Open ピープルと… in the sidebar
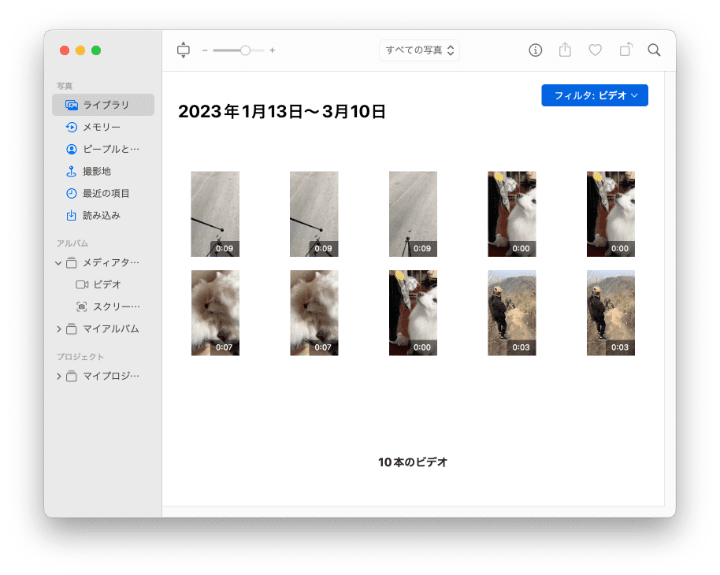The height and width of the screenshot is (575, 720). [x=103, y=149]
